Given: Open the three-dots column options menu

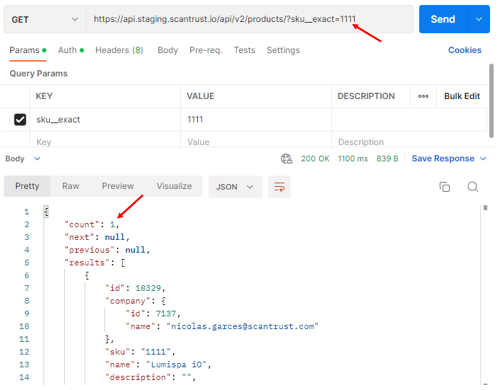Looking at the screenshot, I should [x=423, y=96].
